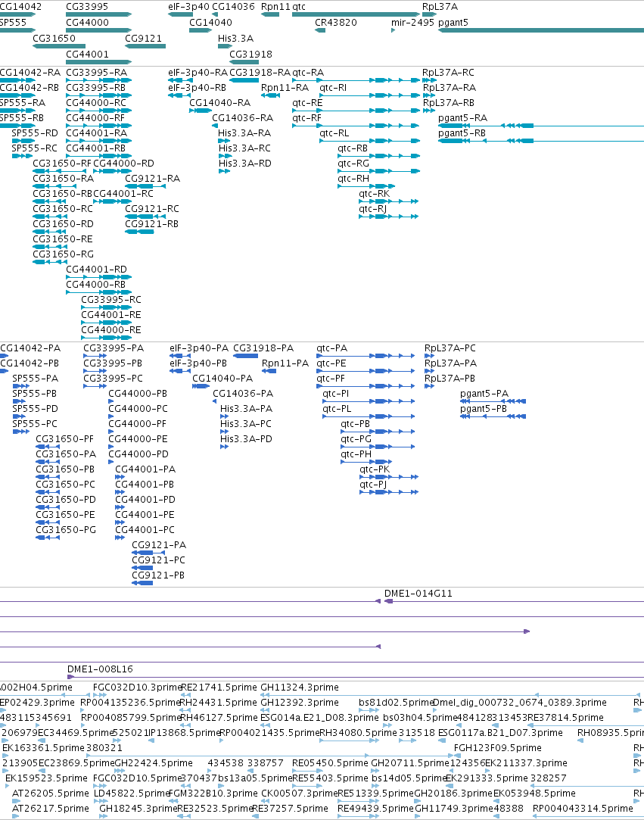Select transcript qtc-RJ
This screenshot has height=820, width=644.
(x=389, y=217)
